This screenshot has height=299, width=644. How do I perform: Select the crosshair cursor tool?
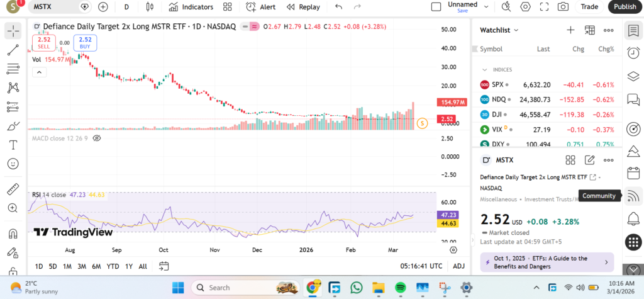tap(13, 30)
